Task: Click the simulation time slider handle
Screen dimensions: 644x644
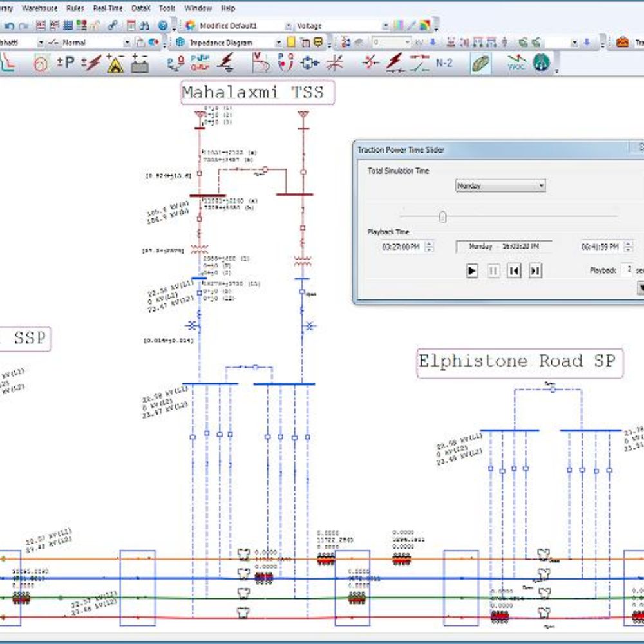Action: tap(442, 216)
